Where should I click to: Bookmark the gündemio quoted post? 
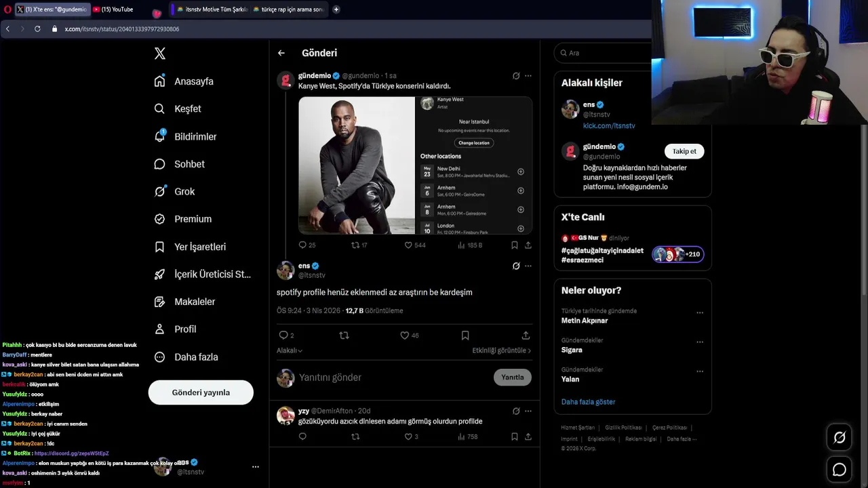[x=515, y=245]
